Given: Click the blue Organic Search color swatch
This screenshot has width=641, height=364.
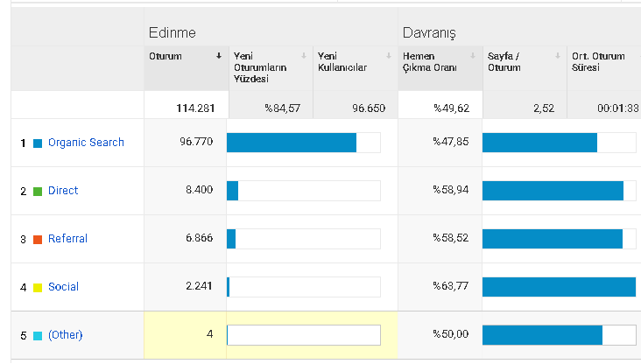Looking at the screenshot, I should pyautogui.click(x=38, y=143).
